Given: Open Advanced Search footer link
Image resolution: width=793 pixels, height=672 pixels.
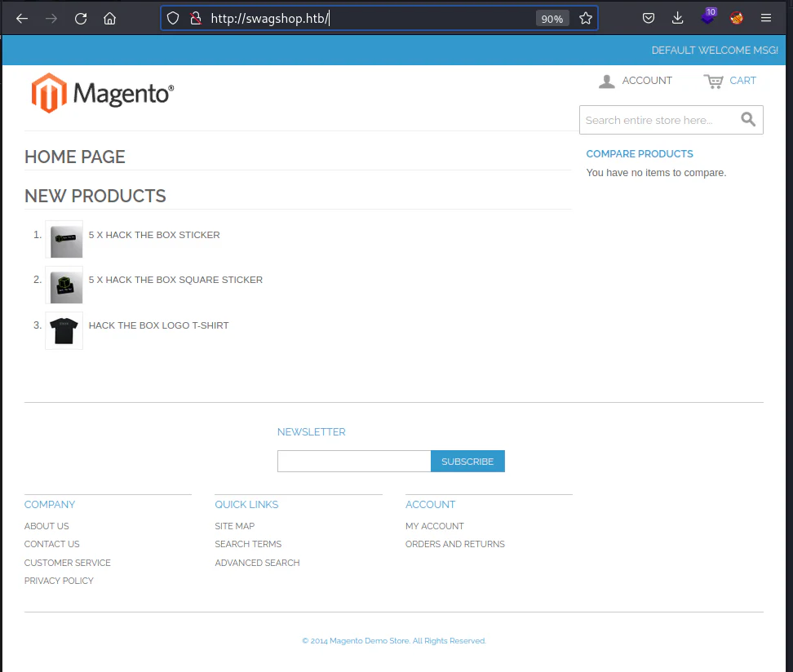Looking at the screenshot, I should point(258,563).
